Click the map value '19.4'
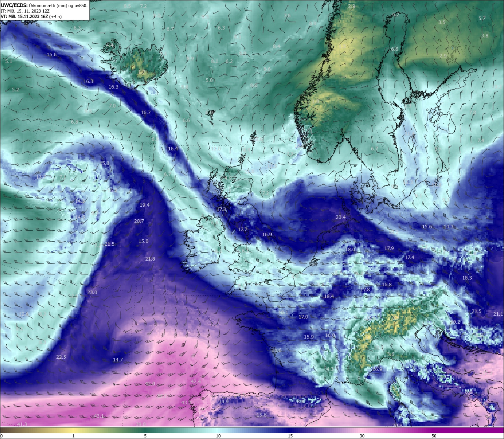 click(x=145, y=205)
